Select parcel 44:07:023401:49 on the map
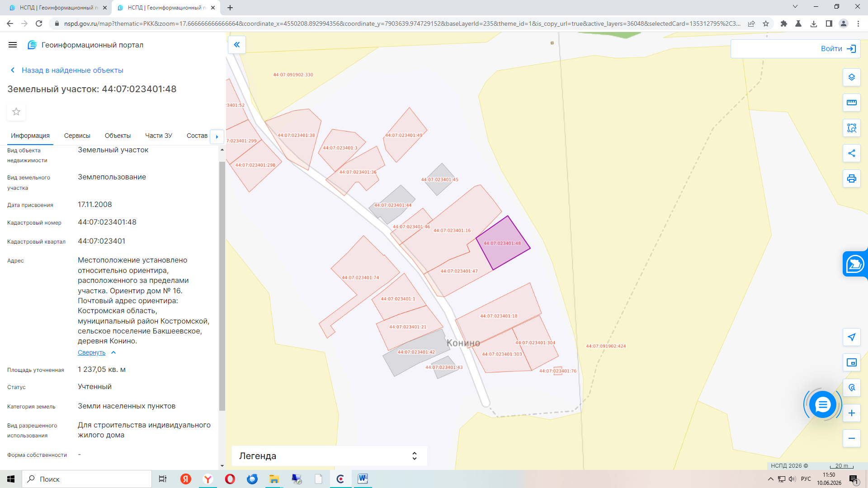The height and width of the screenshot is (488, 868). [404, 135]
